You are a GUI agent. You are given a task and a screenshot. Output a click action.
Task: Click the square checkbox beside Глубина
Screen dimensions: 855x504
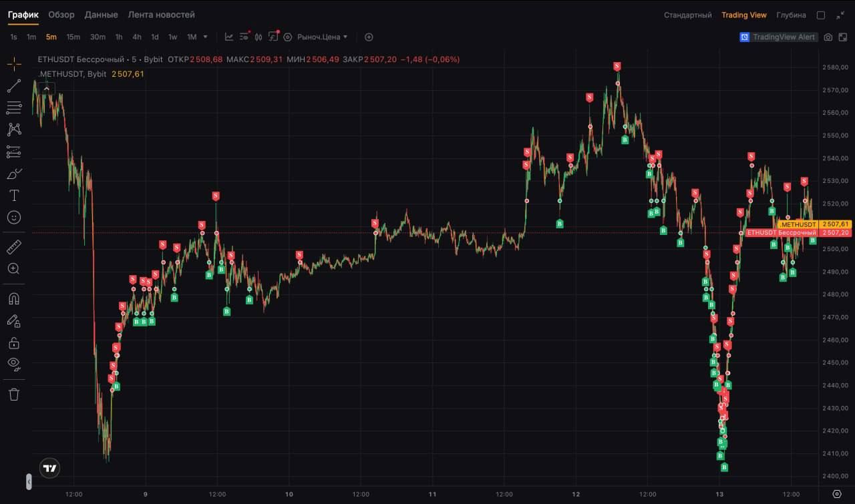click(x=821, y=15)
